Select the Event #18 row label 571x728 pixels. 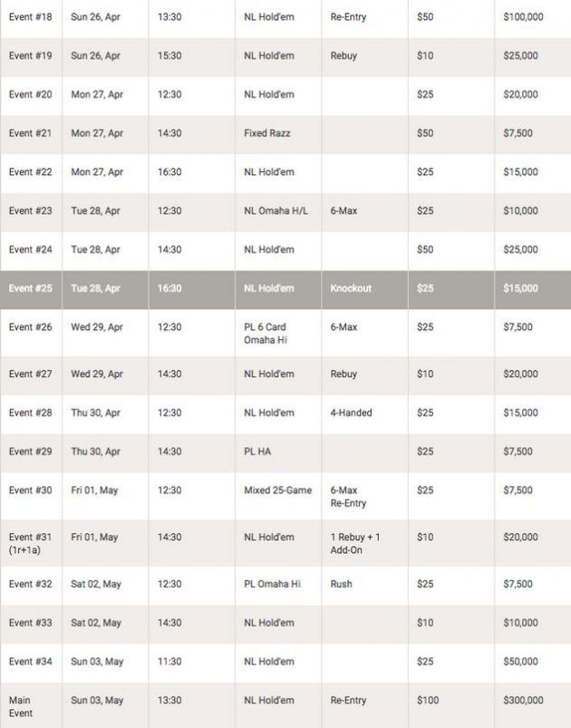click(31, 16)
